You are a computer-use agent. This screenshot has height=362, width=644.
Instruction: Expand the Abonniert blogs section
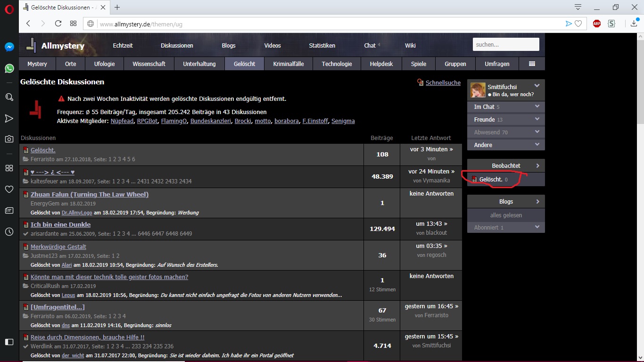[x=537, y=227]
